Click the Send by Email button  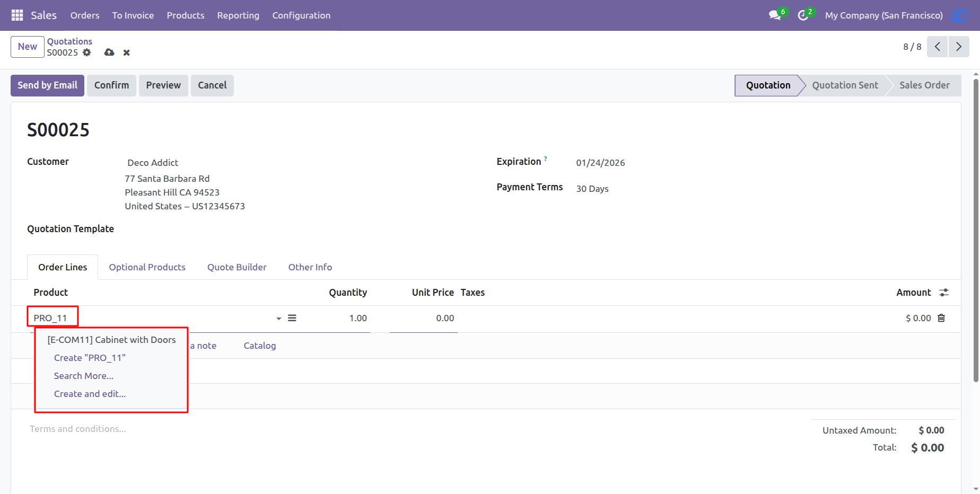click(x=47, y=85)
